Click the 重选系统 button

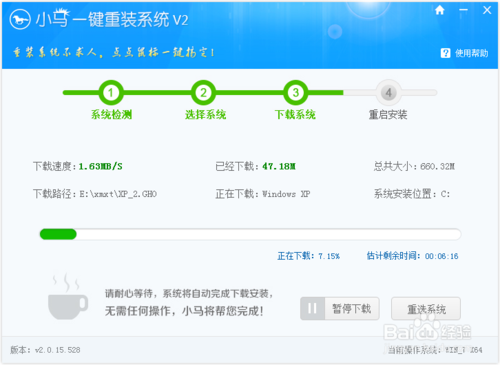(x=426, y=309)
